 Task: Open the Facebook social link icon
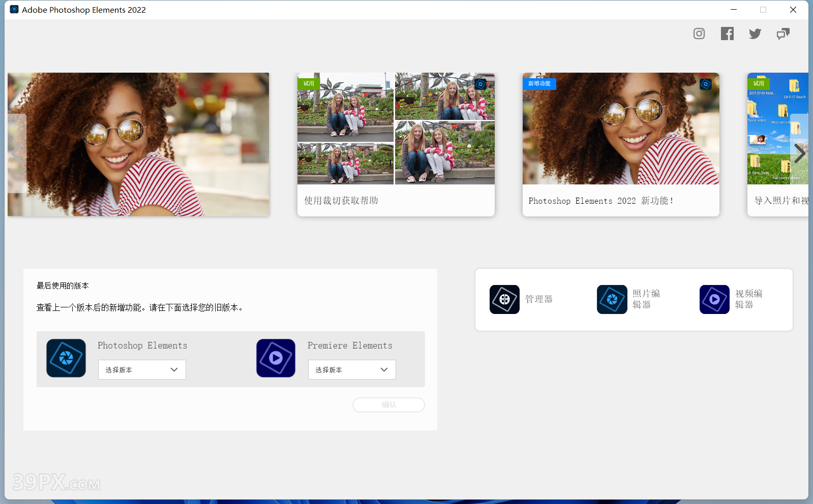pyautogui.click(x=727, y=34)
